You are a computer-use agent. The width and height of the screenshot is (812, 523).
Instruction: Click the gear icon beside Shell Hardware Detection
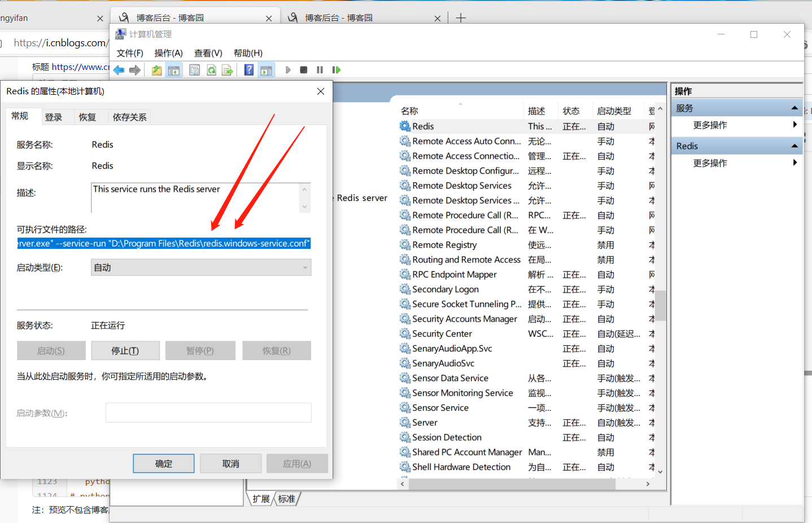[405, 467]
